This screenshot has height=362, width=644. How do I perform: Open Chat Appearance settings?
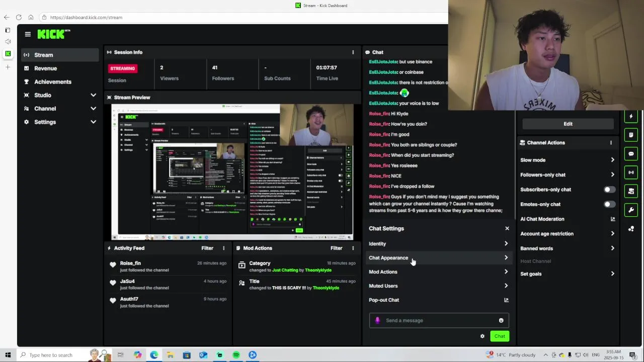(x=439, y=258)
